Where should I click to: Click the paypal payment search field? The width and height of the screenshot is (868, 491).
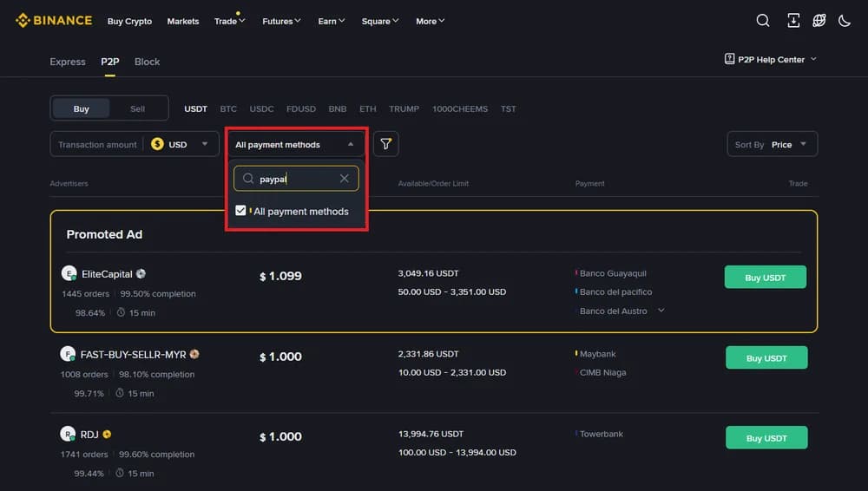[296, 178]
